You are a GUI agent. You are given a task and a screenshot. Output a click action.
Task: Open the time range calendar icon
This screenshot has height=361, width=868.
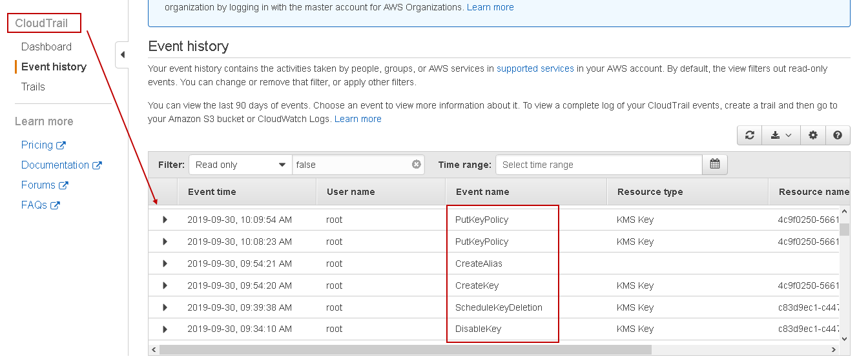(715, 165)
